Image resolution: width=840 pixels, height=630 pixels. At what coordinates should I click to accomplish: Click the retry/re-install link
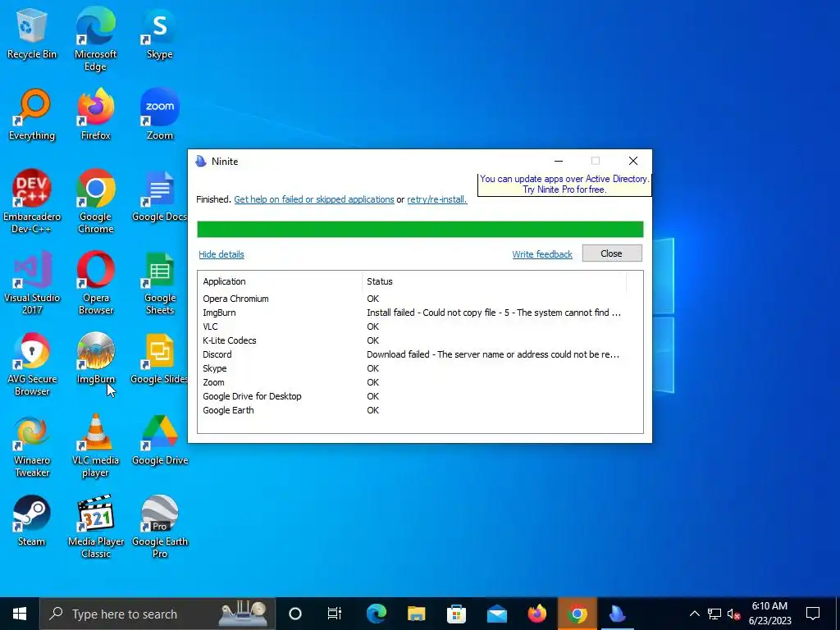coord(436,199)
